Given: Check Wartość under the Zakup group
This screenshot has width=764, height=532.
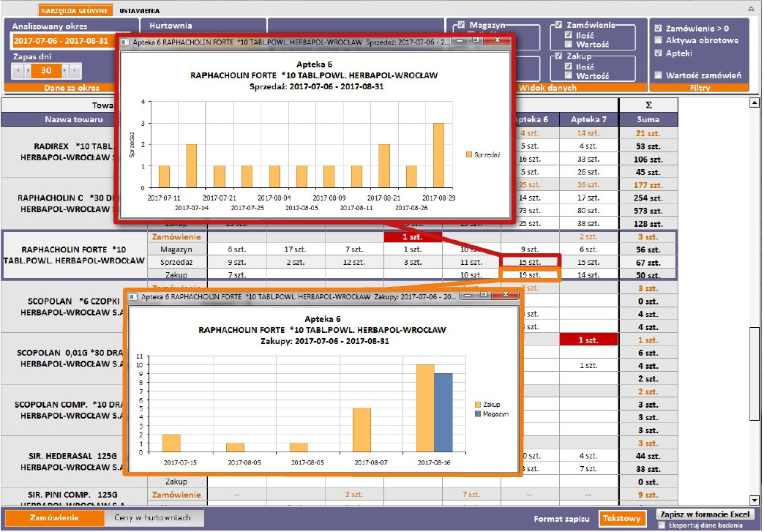Looking at the screenshot, I should click(569, 76).
